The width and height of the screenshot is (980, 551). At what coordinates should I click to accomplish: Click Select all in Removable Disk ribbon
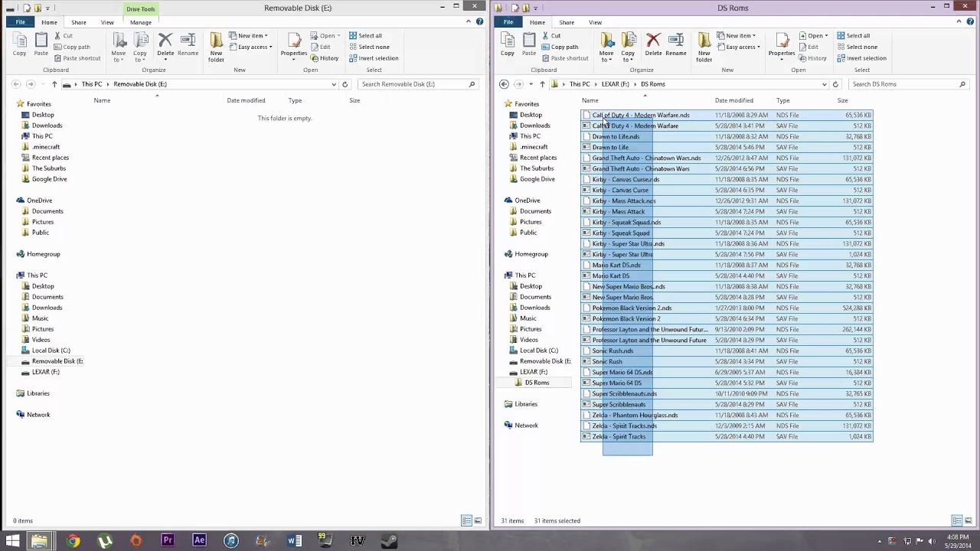(x=366, y=35)
